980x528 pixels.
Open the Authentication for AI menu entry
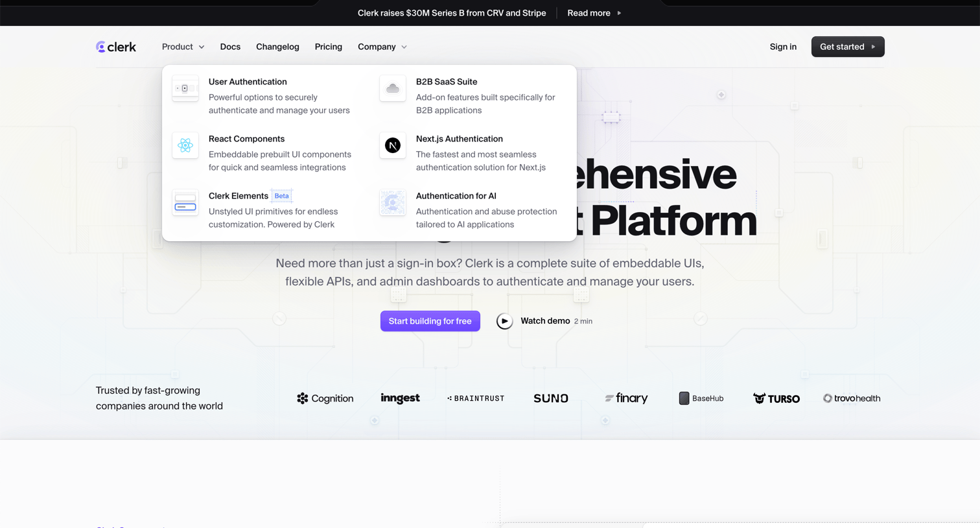pyautogui.click(x=473, y=210)
